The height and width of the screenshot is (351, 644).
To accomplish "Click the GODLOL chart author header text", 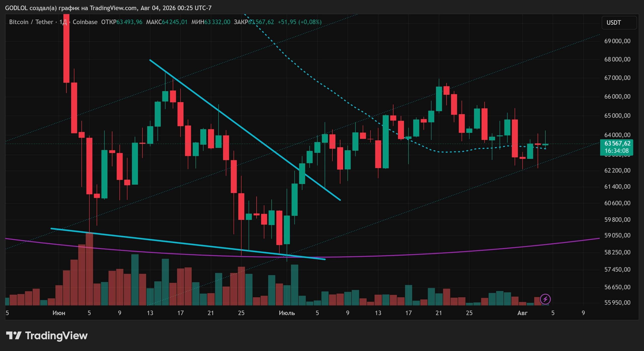I will click(x=108, y=8).
